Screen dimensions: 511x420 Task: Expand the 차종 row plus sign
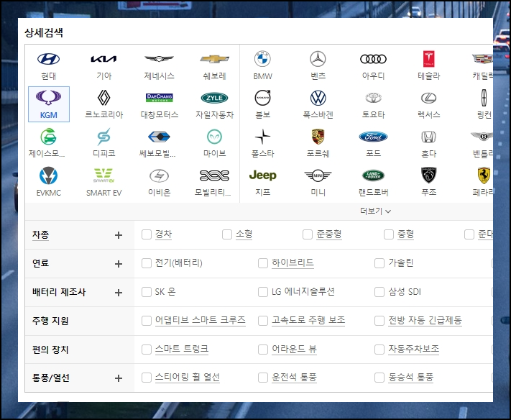(119, 235)
